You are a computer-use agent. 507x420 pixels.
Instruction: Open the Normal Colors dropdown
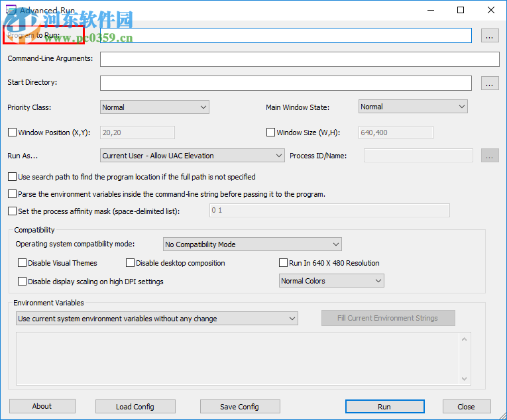[x=331, y=281]
